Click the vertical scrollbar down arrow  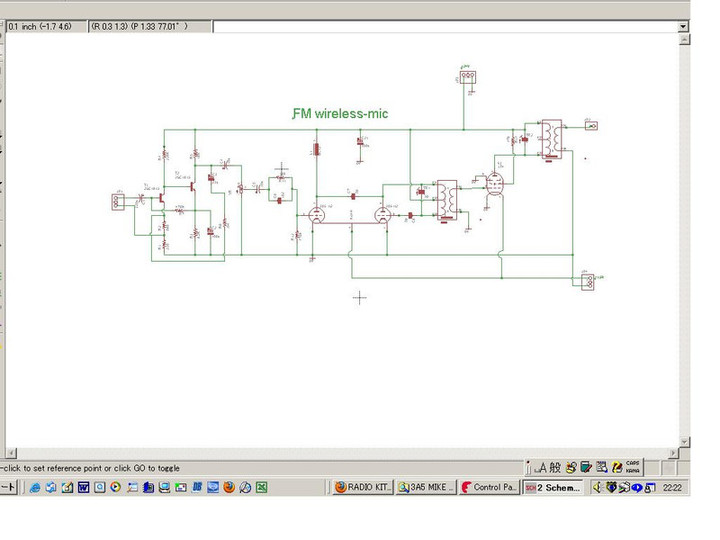(x=684, y=441)
